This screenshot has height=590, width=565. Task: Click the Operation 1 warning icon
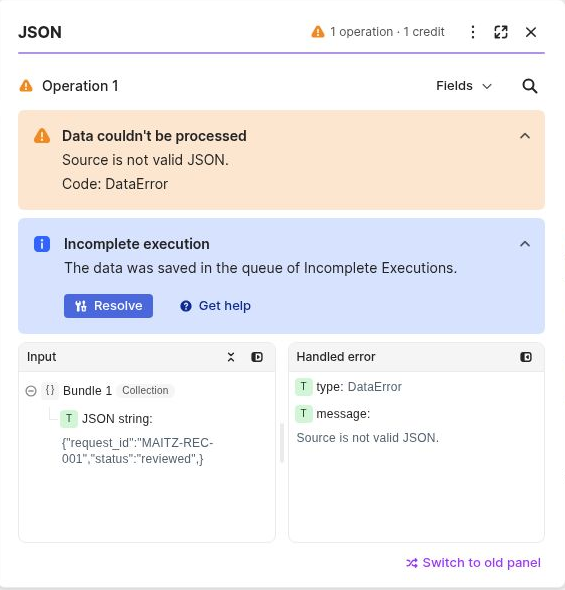(26, 86)
